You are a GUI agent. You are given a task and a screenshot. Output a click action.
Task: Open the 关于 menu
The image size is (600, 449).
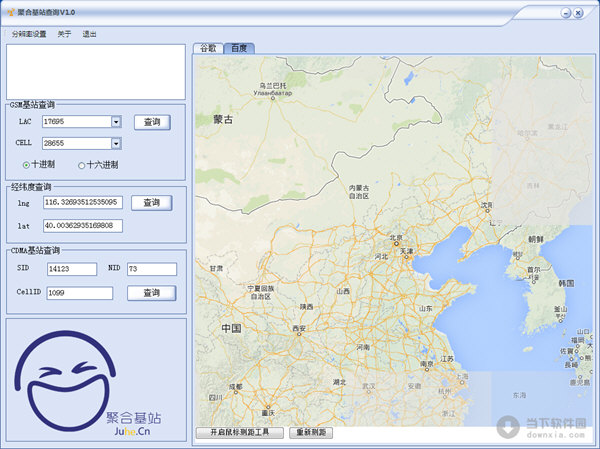pos(64,33)
